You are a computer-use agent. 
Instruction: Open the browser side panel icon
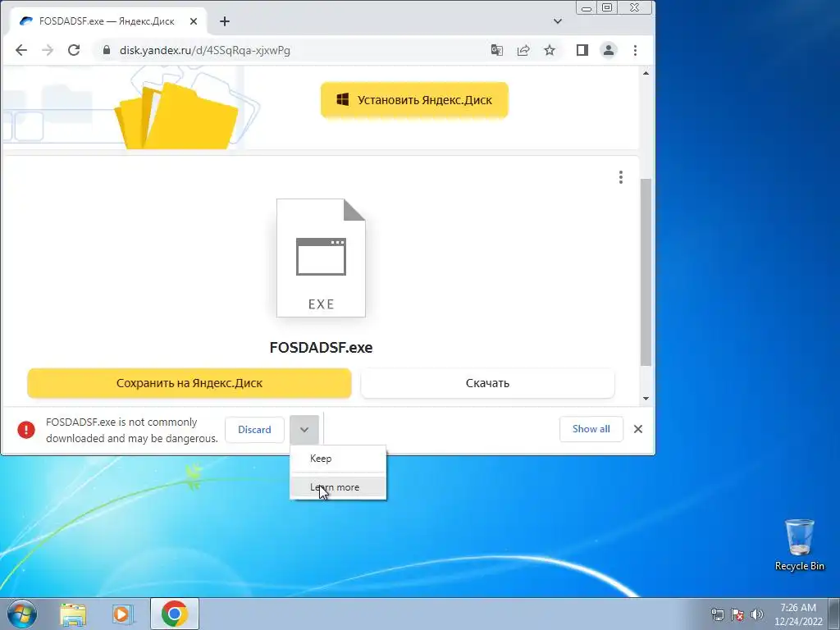tap(582, 50)
